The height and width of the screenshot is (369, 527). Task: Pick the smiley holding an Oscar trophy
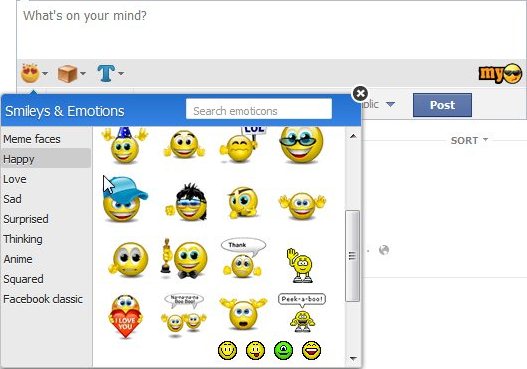point(184,259)
